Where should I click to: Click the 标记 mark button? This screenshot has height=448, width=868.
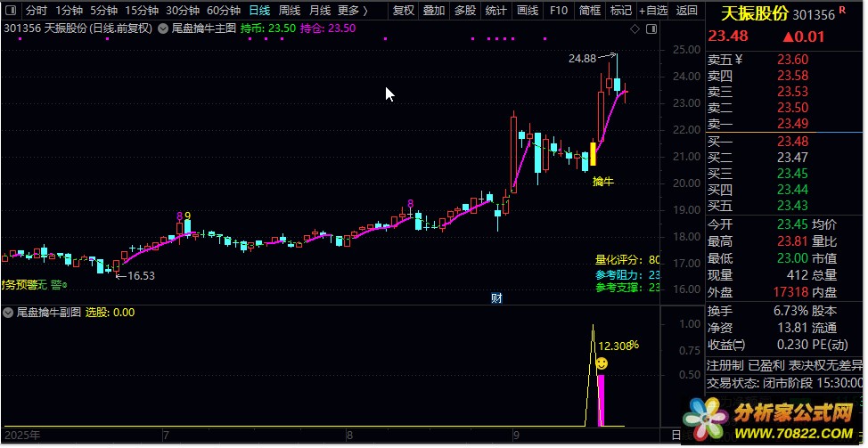tap(620, 10)
